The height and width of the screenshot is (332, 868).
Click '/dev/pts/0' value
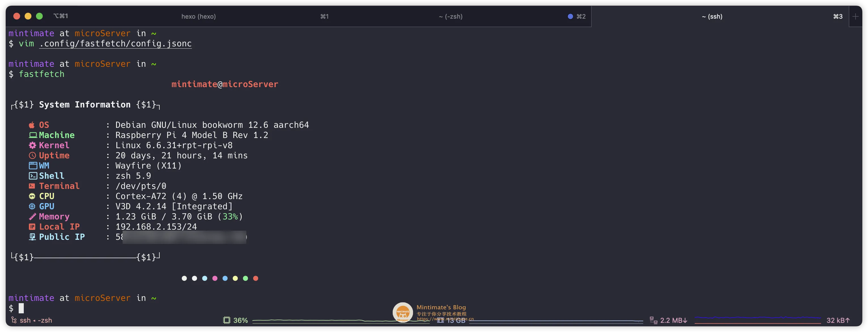(141, 186)
